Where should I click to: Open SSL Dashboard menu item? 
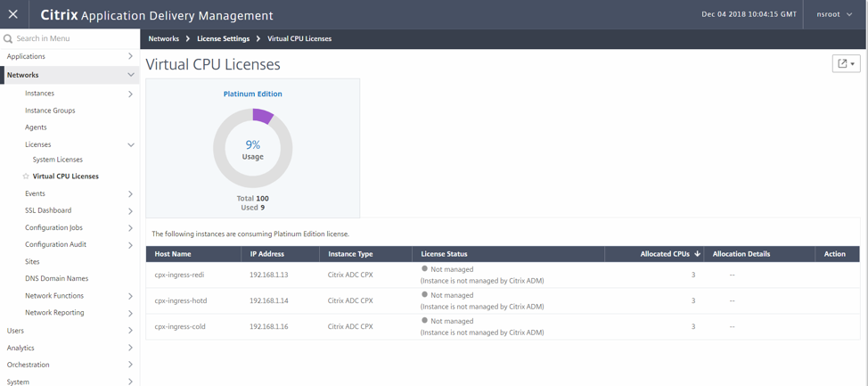tap(48, 210)
